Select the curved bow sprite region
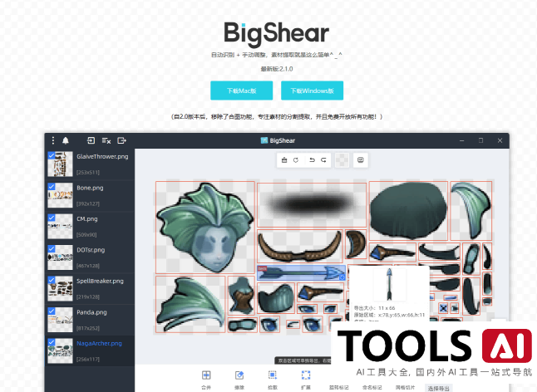This screenshot has height=392, width=537. click(x=299, y=247)
